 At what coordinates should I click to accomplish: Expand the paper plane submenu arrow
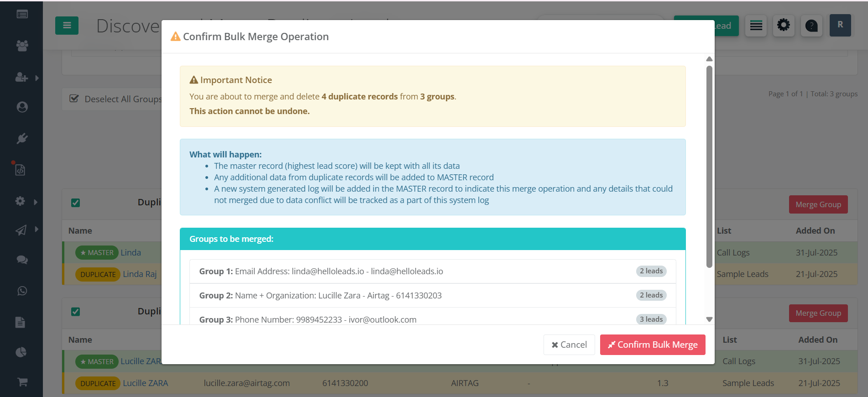(37, 229)
